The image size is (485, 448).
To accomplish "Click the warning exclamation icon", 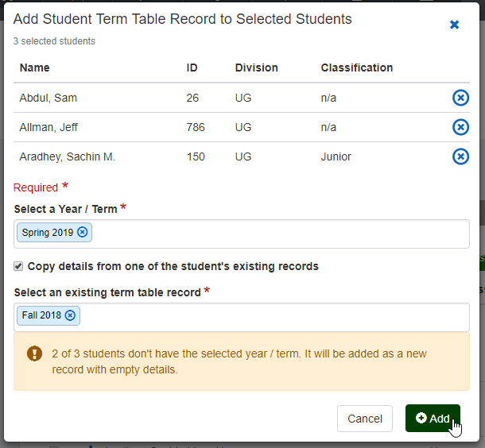I will point(34,353).
